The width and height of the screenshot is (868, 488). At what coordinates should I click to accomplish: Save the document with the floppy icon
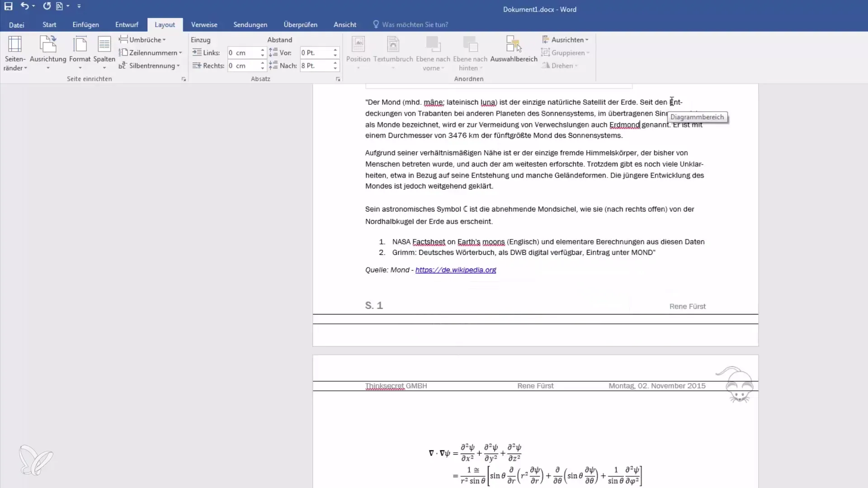(8, 6)
